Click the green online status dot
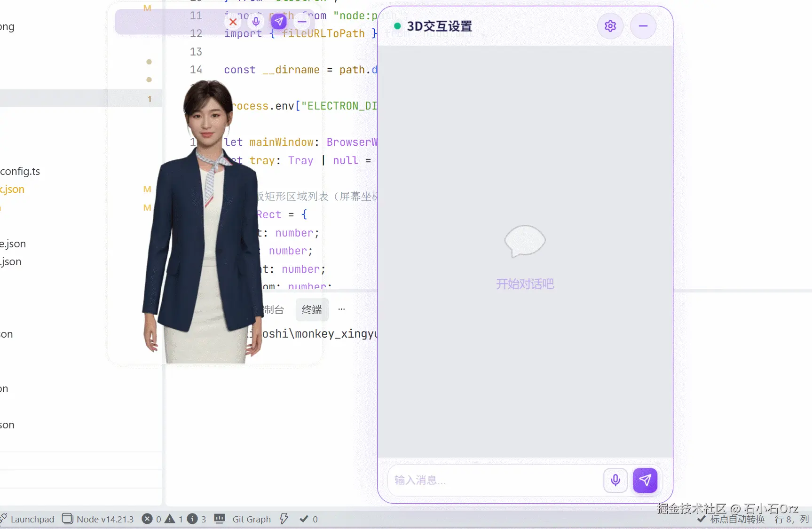812x529 pixels. click(397, 26)
